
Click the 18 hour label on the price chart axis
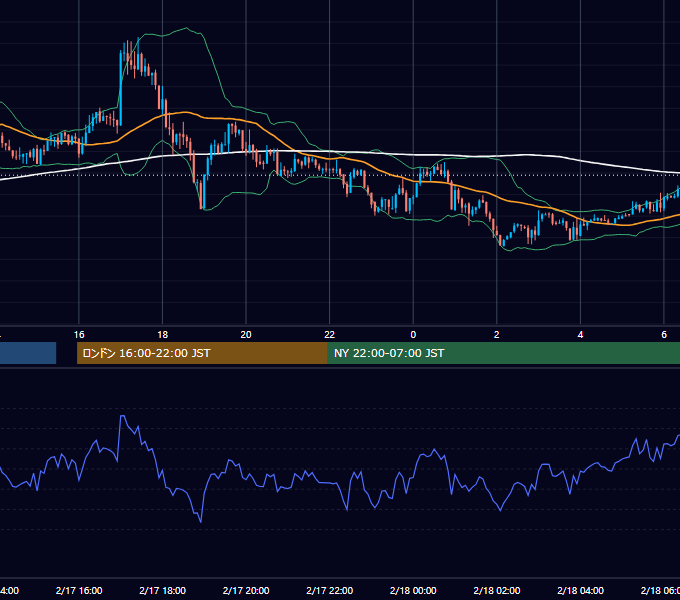163,335
